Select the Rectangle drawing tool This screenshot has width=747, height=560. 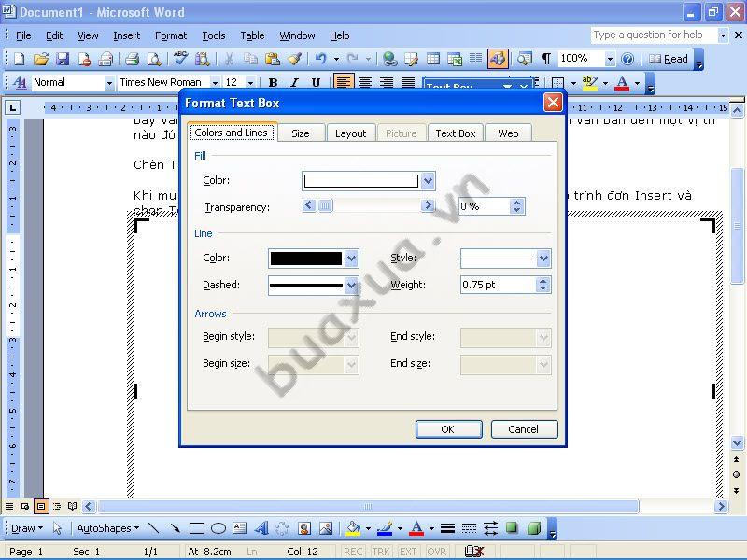[x=197, y=528]
